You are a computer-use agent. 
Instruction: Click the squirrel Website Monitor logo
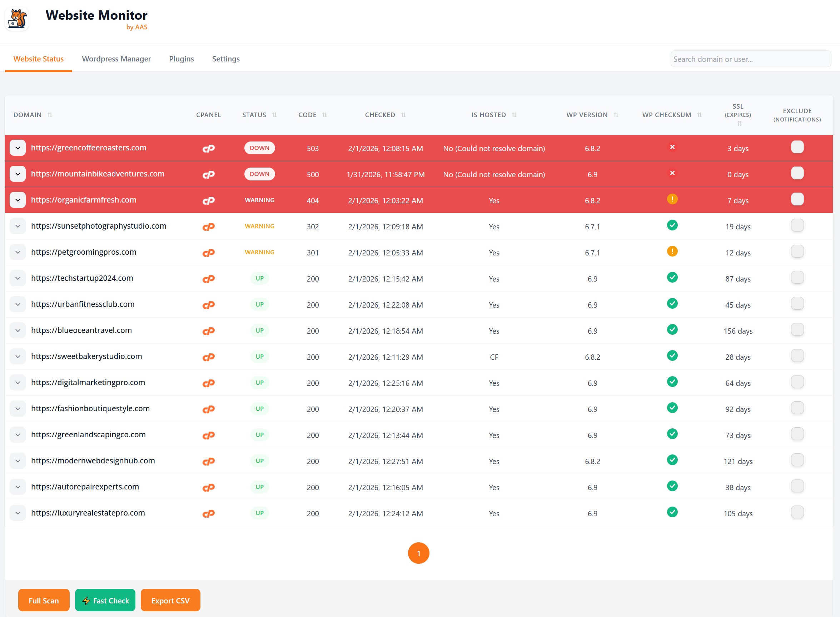[17, 19]
